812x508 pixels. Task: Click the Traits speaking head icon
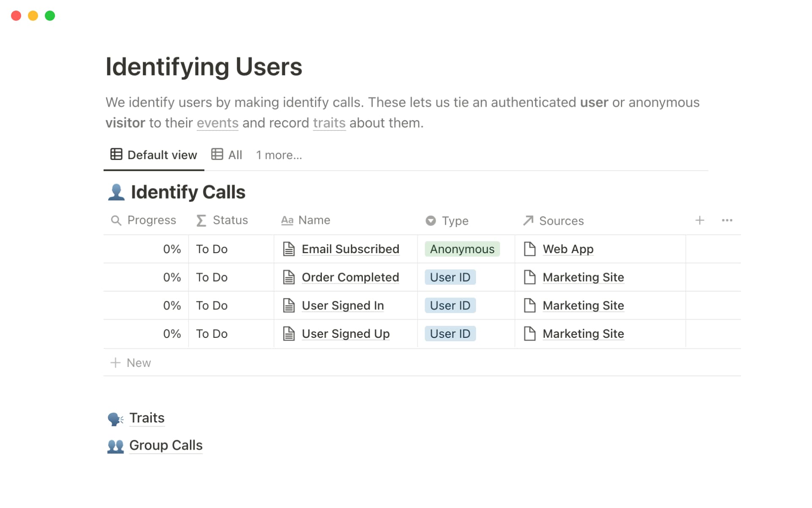(115, 419)
